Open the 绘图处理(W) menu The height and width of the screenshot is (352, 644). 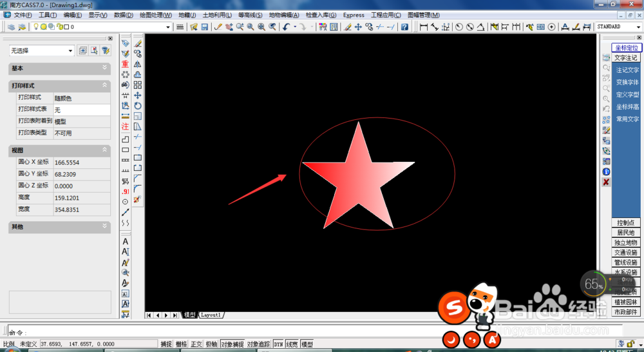tap(156, 15)
